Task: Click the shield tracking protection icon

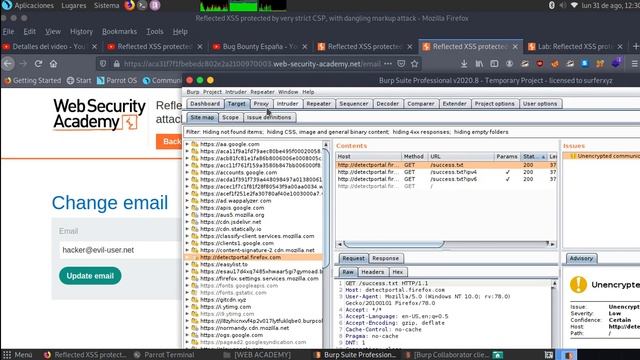Action: 103,64
